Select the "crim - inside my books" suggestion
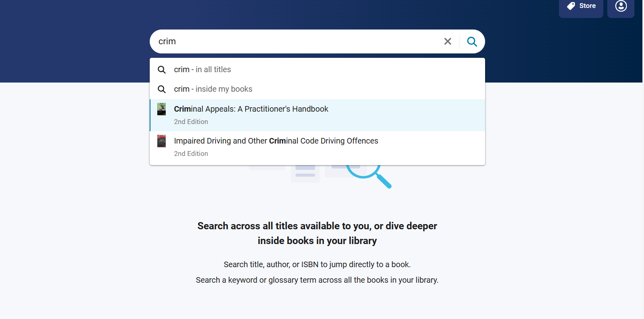Screen dimensions: 644x319 [213, 89]
